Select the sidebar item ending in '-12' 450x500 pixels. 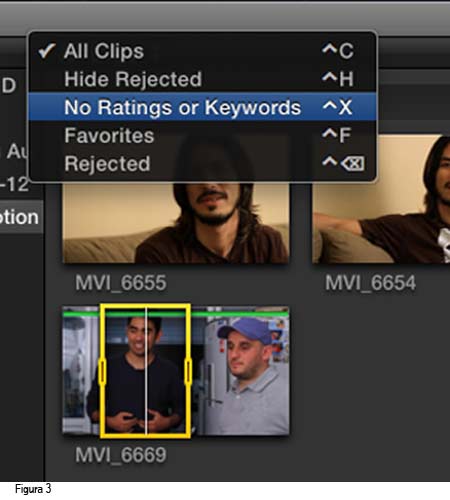coord(15,184)
